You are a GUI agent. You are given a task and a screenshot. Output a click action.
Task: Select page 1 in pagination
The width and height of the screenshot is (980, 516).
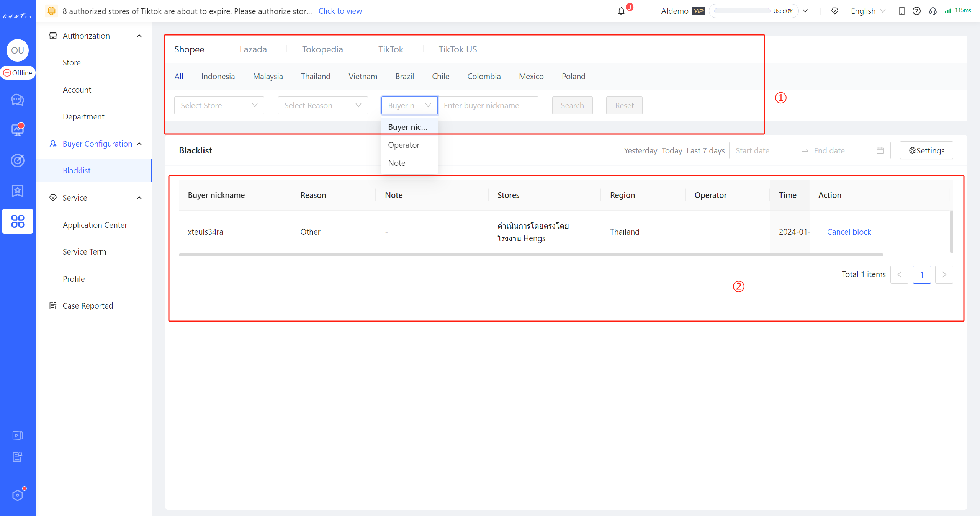[922, 274]
